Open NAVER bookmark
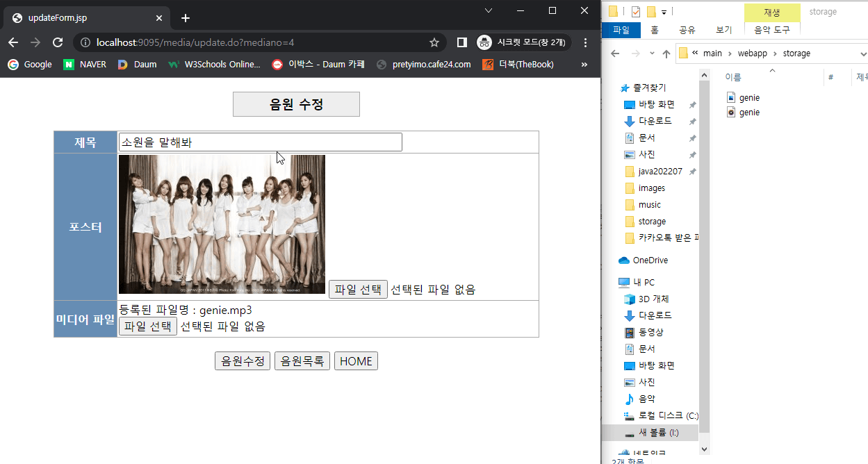868x464 pixels. coord(85,64)
